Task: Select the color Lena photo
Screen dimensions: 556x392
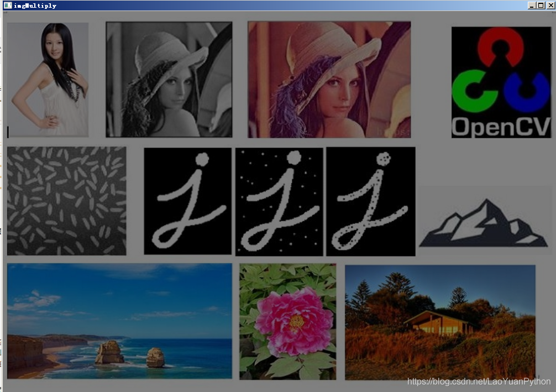Action: coord(329,80)
